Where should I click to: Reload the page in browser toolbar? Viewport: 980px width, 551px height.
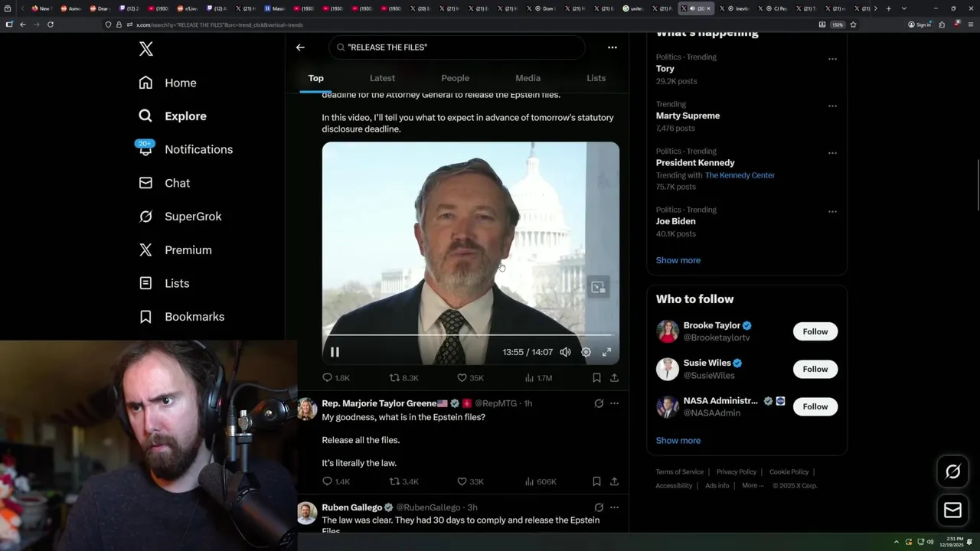coord(51,24)
